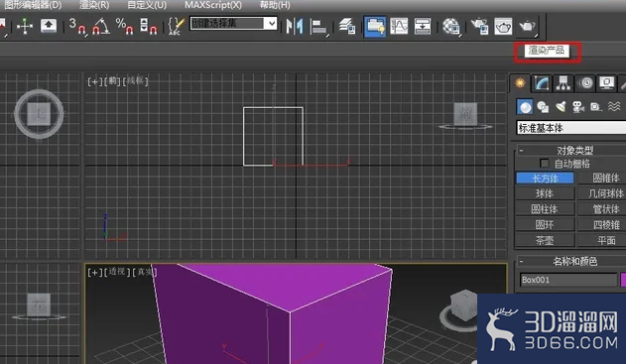Enable the AutoGrid checkbox
The image size is (626, 364).
tap(544, 164)
